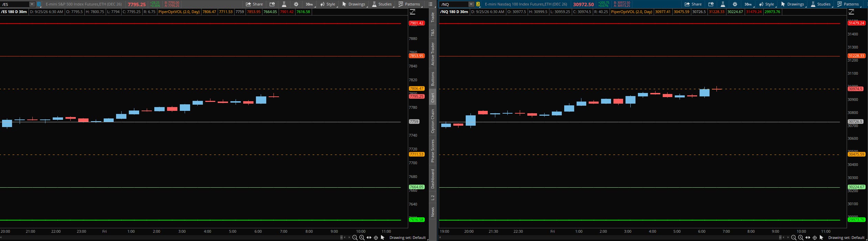Click the expansion-arrows icon under /NQ chart
This screenshot has width=868, height=241.
[808, 238]
